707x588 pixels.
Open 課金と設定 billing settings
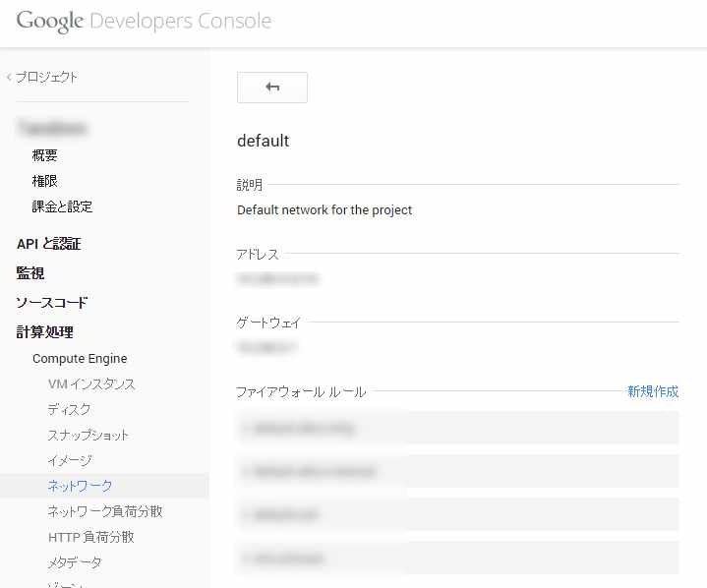(62, 206)
